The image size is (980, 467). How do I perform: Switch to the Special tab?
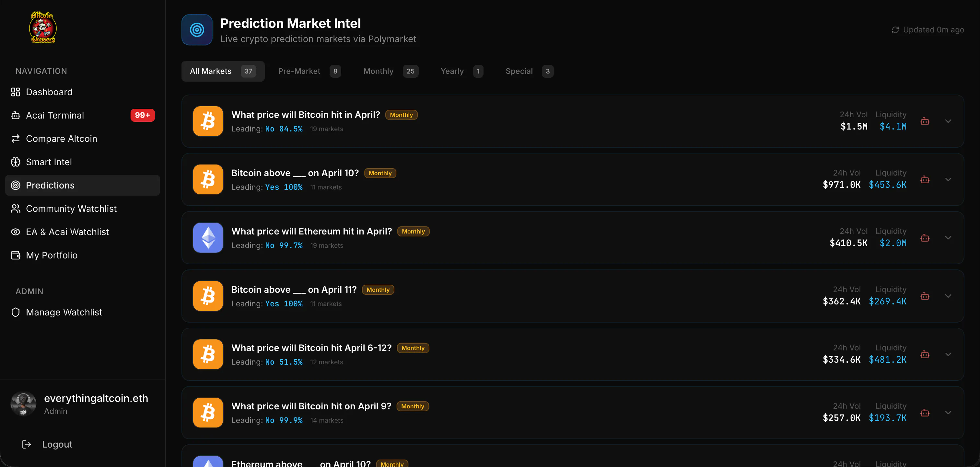pyautogui.click(x=529, y=71)
